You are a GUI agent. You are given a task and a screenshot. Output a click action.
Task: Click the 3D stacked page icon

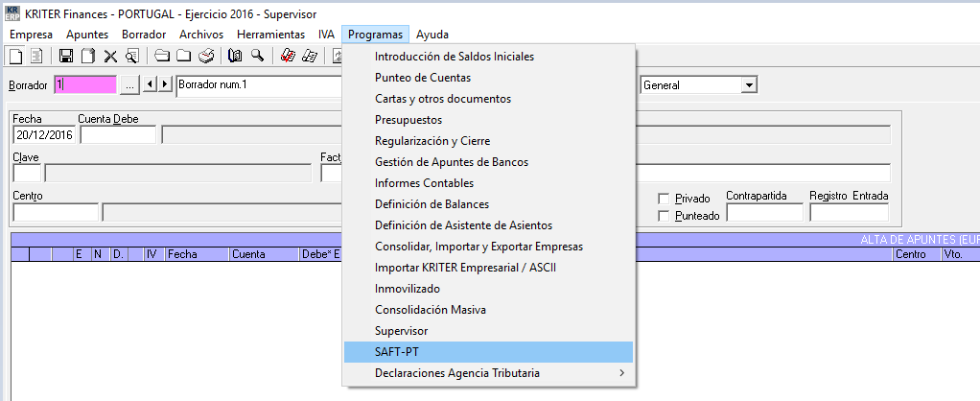(x=88, y=56)
